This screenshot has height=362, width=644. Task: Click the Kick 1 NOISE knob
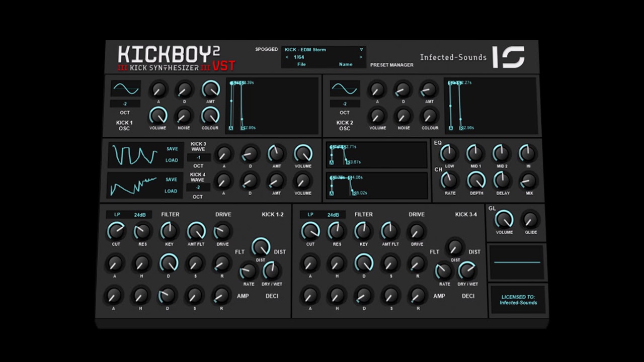[x=184, y=116]
